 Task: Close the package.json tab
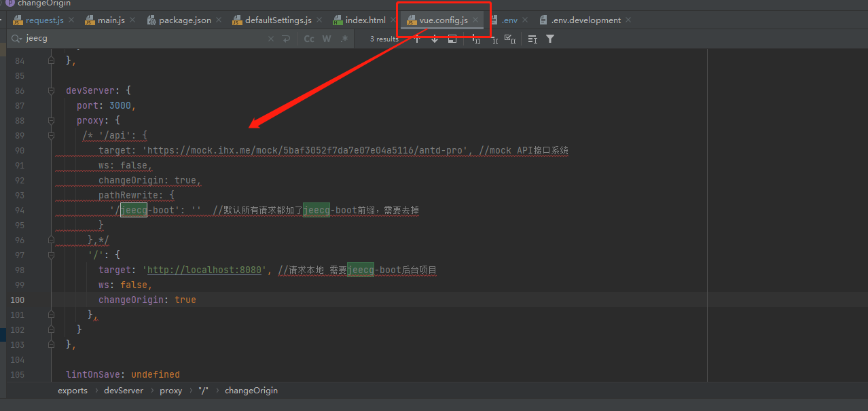pos(218,20)
